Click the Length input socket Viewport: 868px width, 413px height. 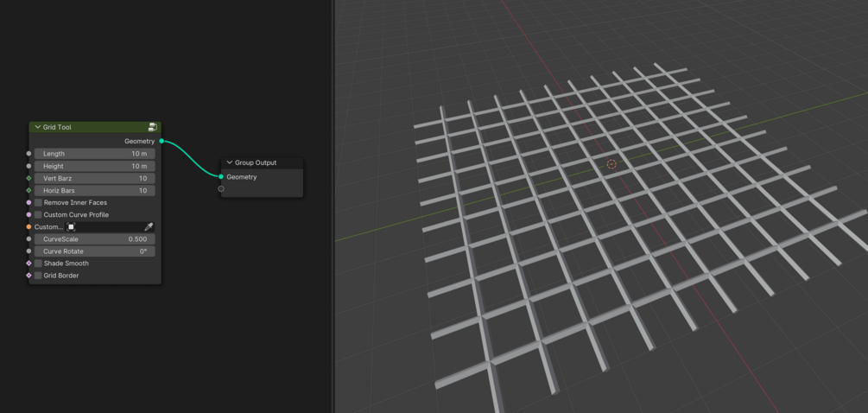point(29,153)
